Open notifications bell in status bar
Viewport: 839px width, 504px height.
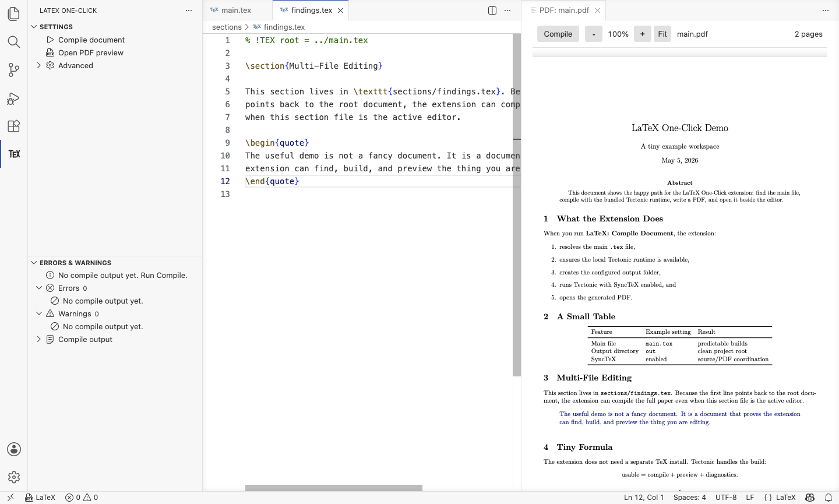[x=829, y=498]
